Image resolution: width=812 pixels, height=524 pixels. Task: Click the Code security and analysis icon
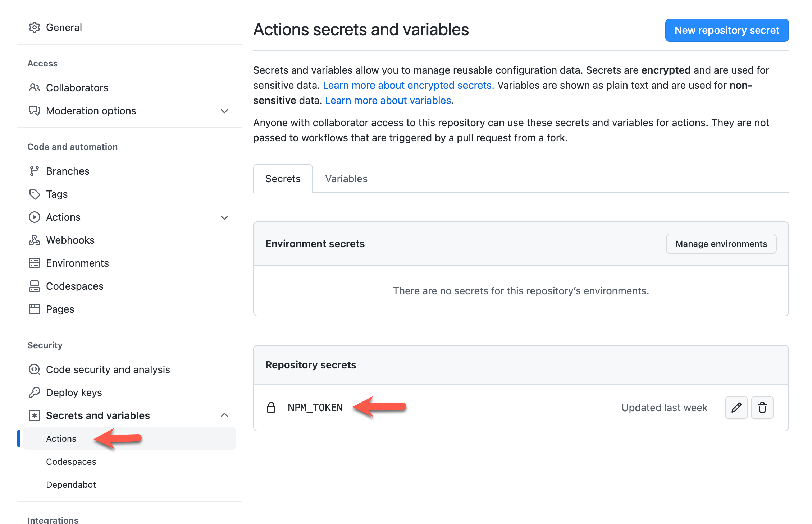(x=35, y=369)
